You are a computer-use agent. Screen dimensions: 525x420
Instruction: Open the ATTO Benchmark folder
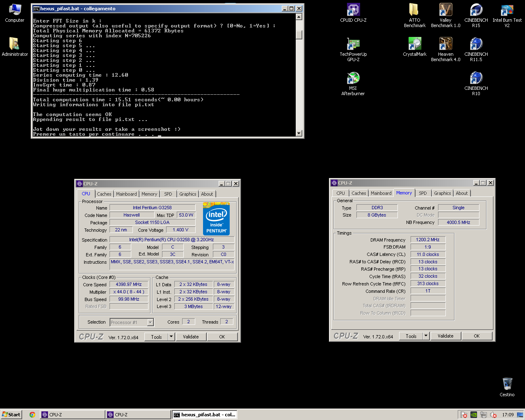coord(415,15)
